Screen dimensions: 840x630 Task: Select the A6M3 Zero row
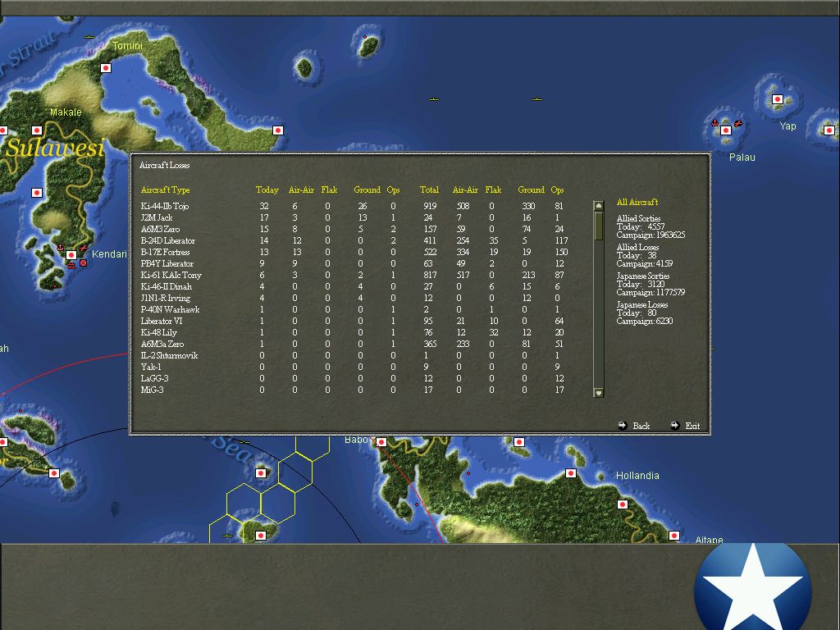[354, 230]
